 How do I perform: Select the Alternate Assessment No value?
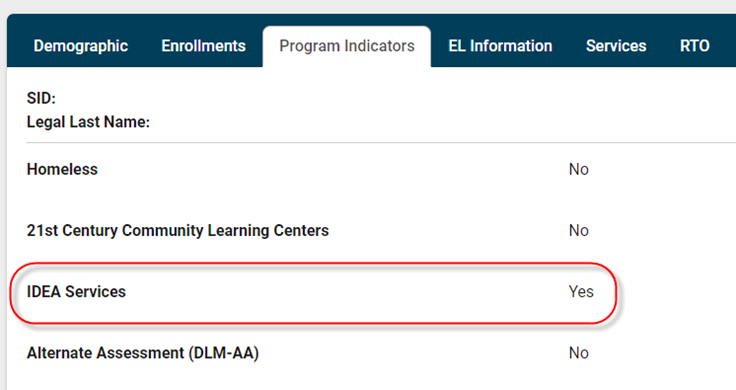point(579,353)
